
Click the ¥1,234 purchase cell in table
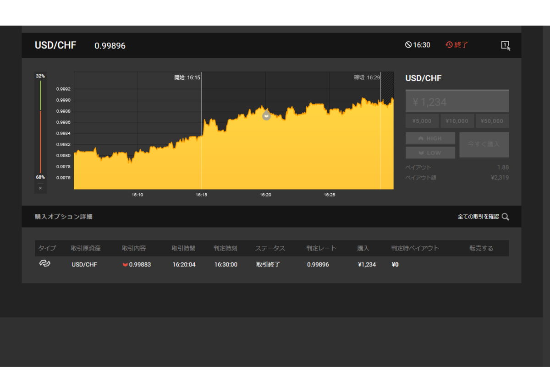pos(367,265)
